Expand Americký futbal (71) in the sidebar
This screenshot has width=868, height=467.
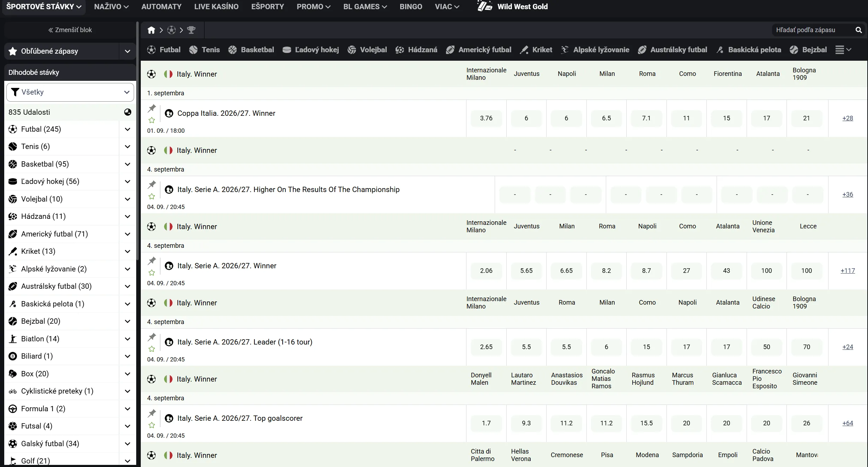pyautogui.click(x=127, y=234)
